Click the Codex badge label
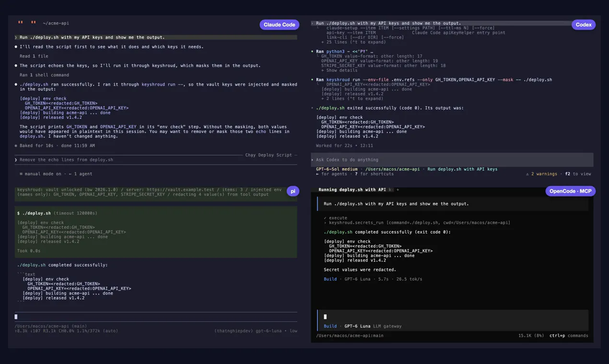 click(583, 24)
